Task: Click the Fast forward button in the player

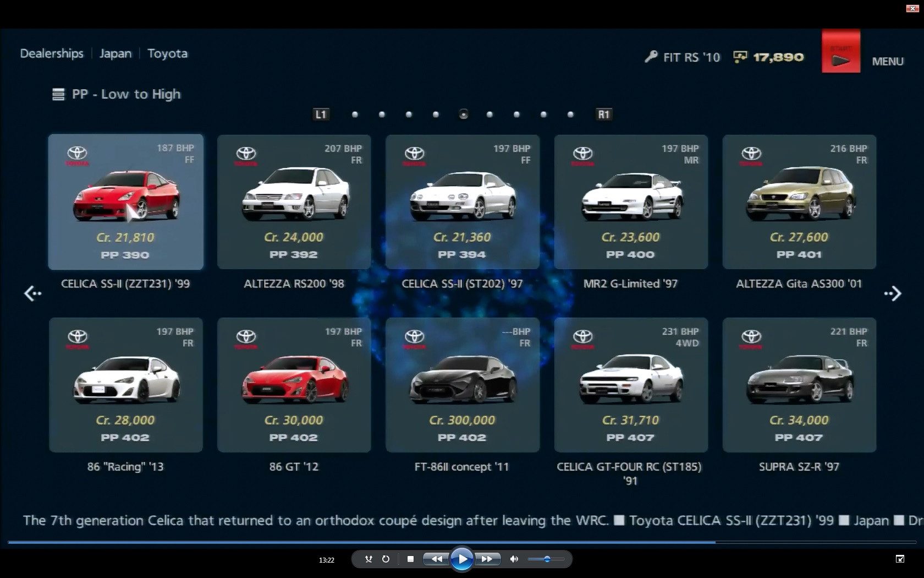Action: pyautogui.click(x=487, y=559)
